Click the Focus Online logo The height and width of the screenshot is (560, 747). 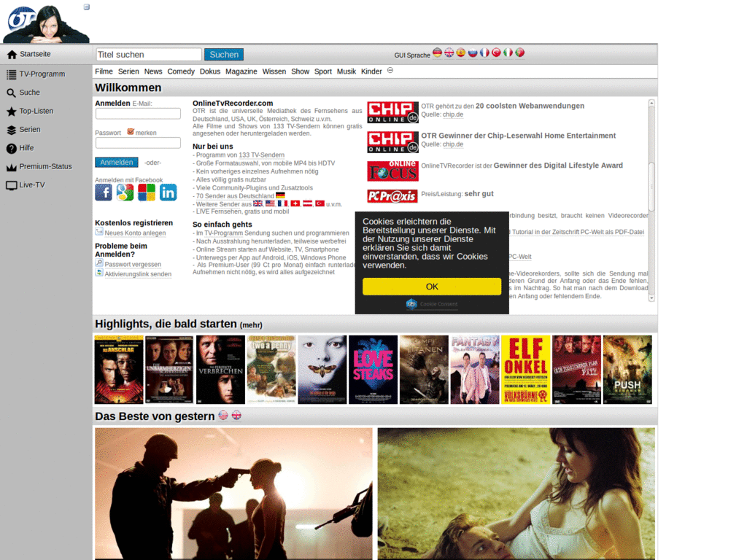pos(392,171)
